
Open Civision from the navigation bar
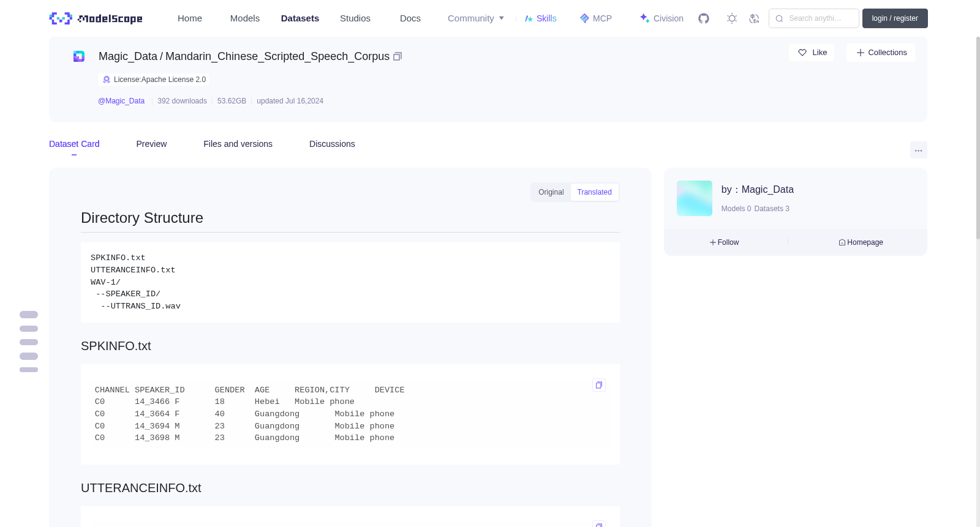coord(661,18)
